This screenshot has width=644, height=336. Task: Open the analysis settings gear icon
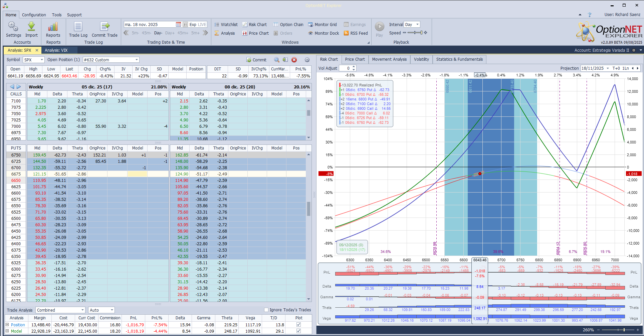(307, 60)
